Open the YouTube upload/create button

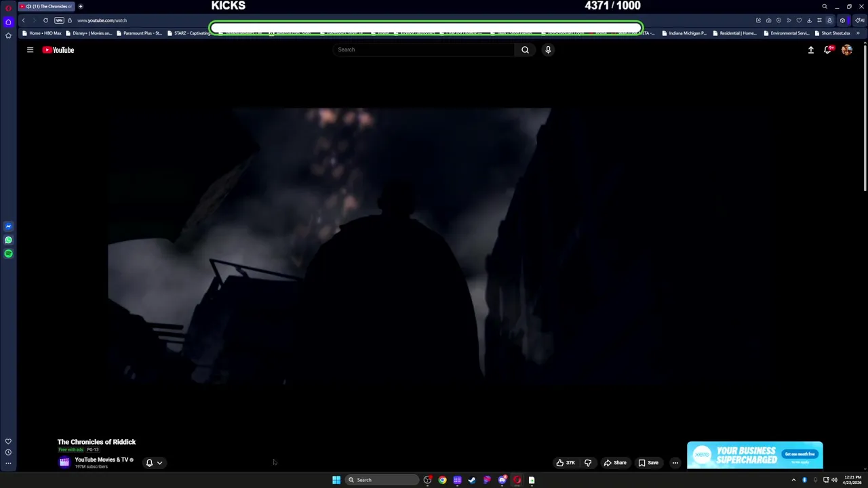tap(810, 49)
